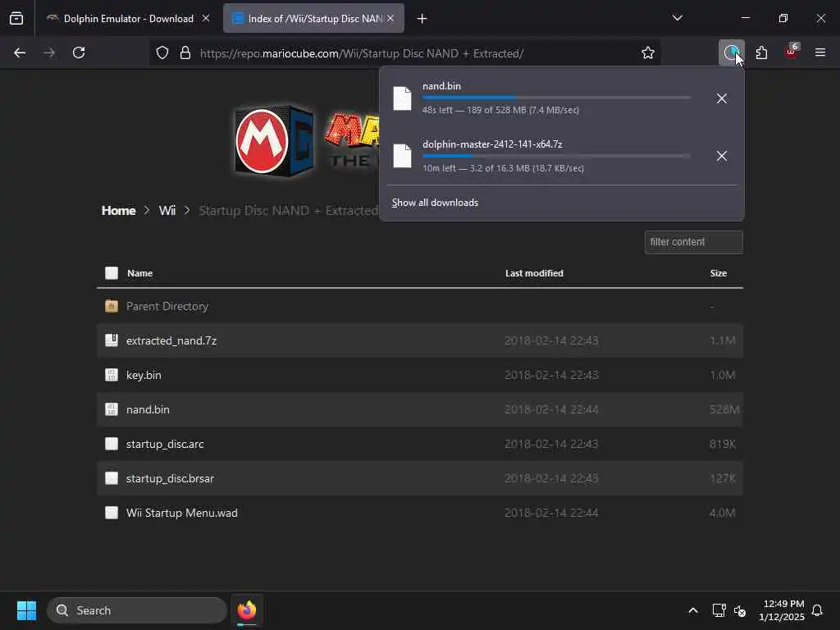Sort listing by Size column

(x=719, y=273)
